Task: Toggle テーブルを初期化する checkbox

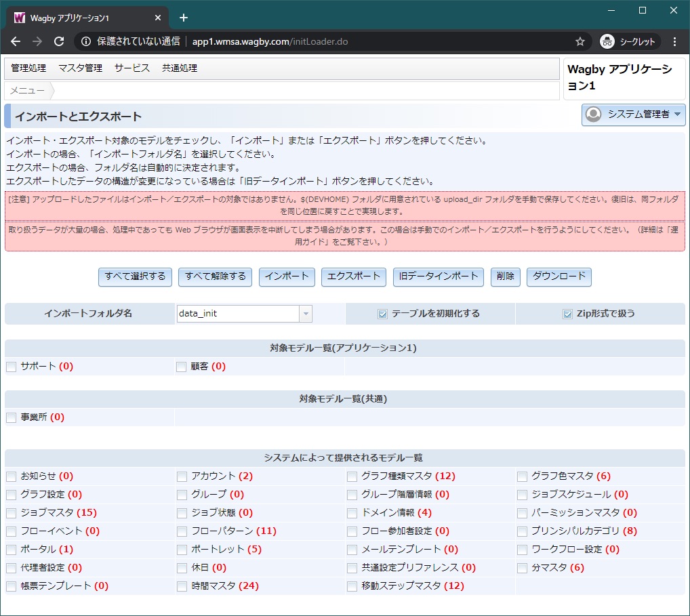Action: [383, 314]
